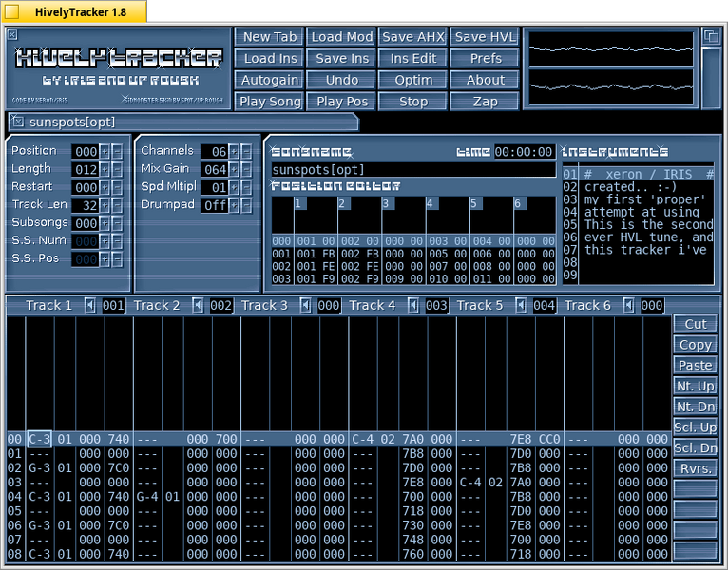Click the Mix Gain value field
The width and height of the screenshot is (728, 570).
click(x=214, y=169)
